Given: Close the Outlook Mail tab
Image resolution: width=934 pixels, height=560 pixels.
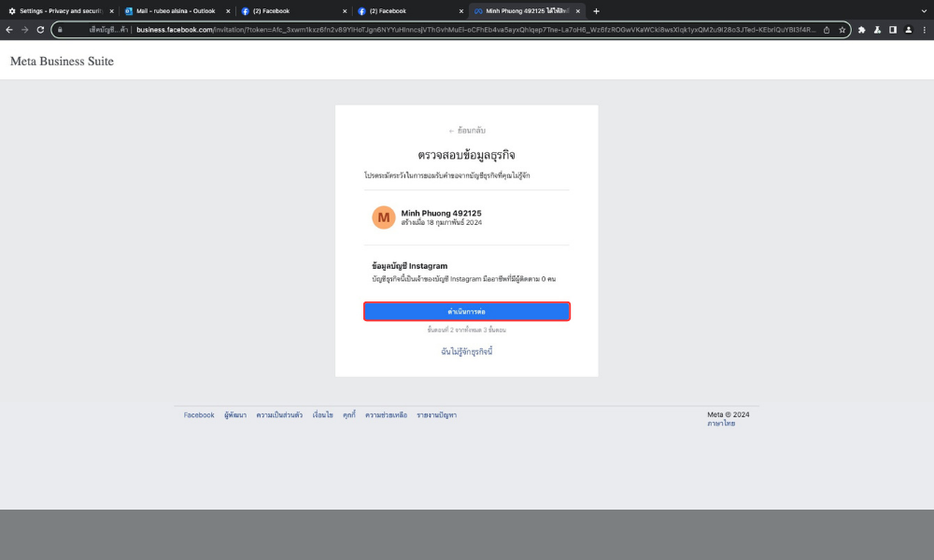Looking at the screenshot, I should pos(228,11).
